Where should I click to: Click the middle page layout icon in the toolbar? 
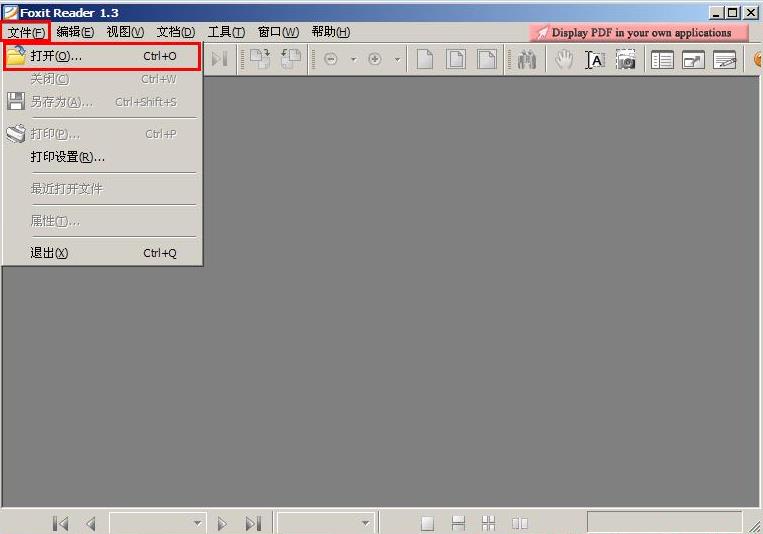pos(456,59)
